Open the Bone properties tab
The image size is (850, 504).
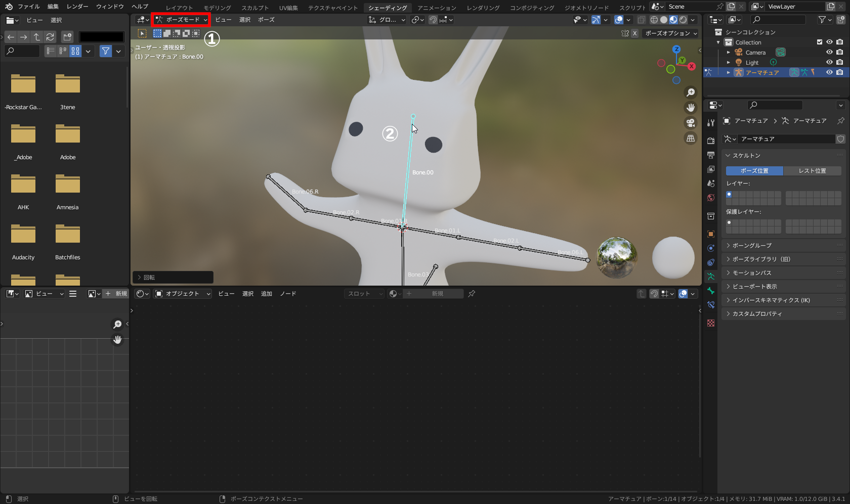[x=711, y=291]
